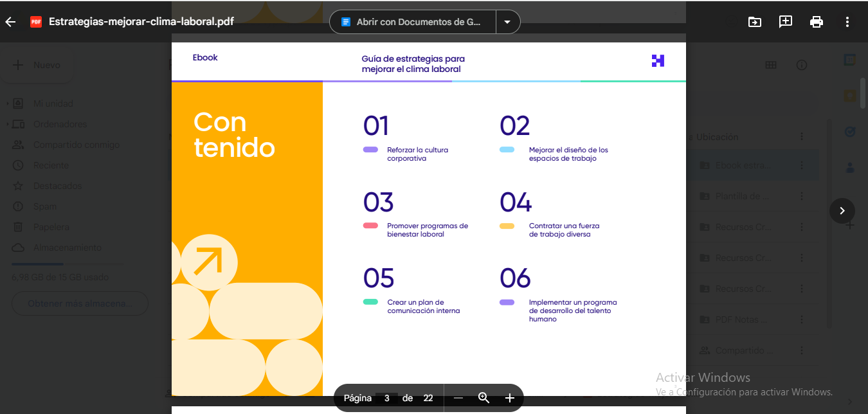Expand the Mi unidad tree item
The height and width of the screenshot is (414, 868).
pyautogui.click(x=6, y=103)
